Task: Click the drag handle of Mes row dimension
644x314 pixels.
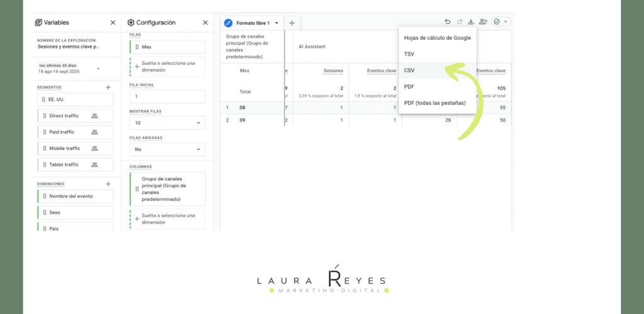Action: (137, 47)
